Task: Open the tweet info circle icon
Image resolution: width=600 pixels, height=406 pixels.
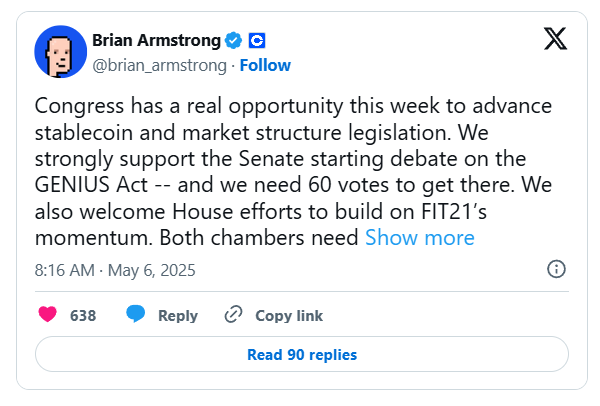Action: (x=557, y=269)
